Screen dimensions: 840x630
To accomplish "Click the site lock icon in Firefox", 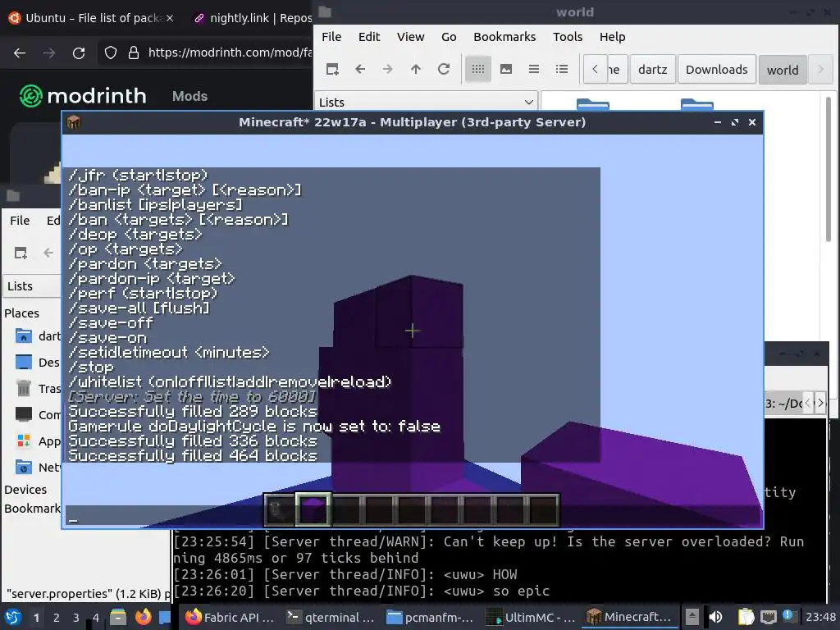I will (134, 52).
